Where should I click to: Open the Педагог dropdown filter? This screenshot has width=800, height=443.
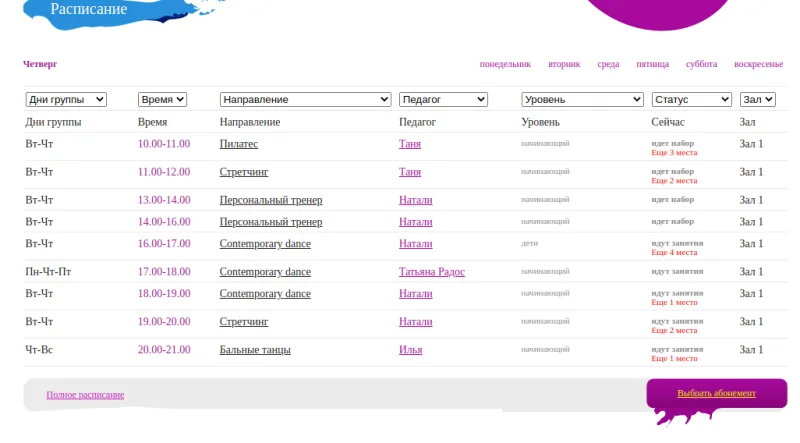[x=443, y=100]
